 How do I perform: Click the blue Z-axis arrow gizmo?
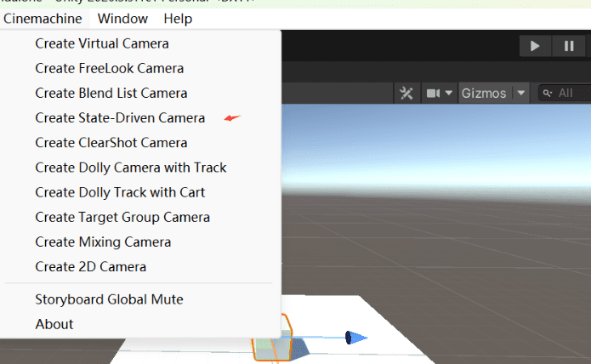356,338
